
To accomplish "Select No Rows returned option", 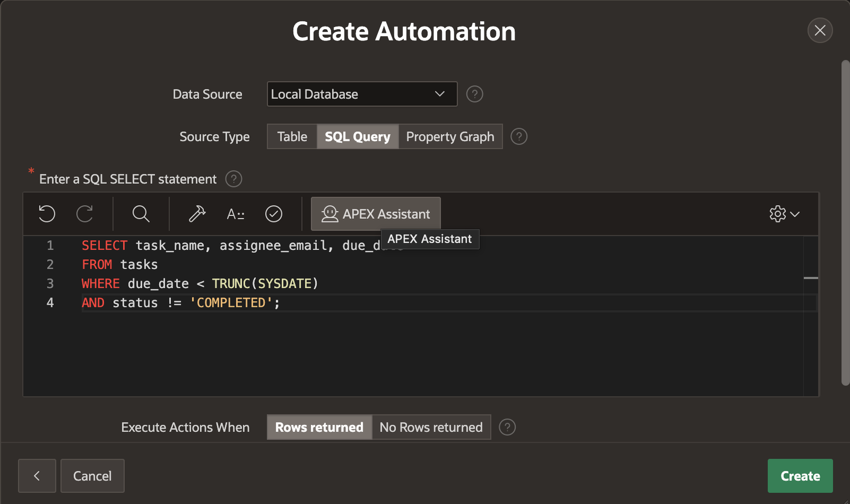I will click(x=431, y=427).
